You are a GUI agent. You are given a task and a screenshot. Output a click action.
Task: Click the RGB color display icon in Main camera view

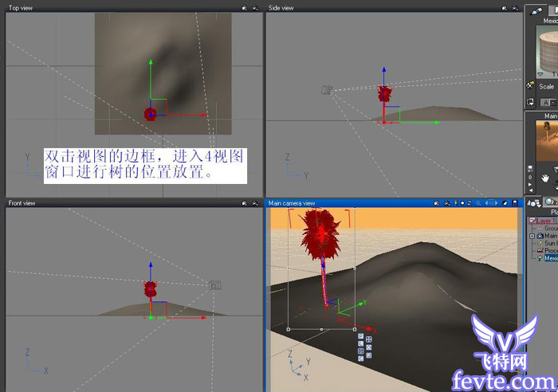[x=456, y=202]
